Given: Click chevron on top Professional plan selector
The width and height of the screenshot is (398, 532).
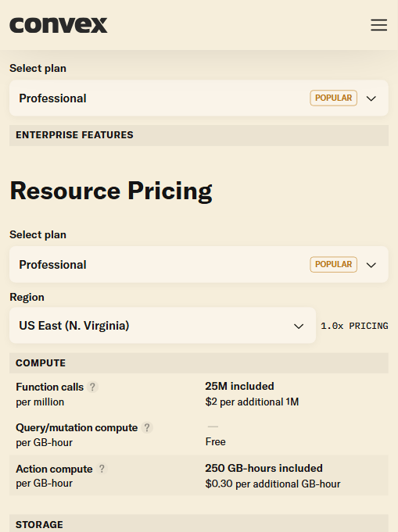Looking at the screenshot, I should 371,98.
